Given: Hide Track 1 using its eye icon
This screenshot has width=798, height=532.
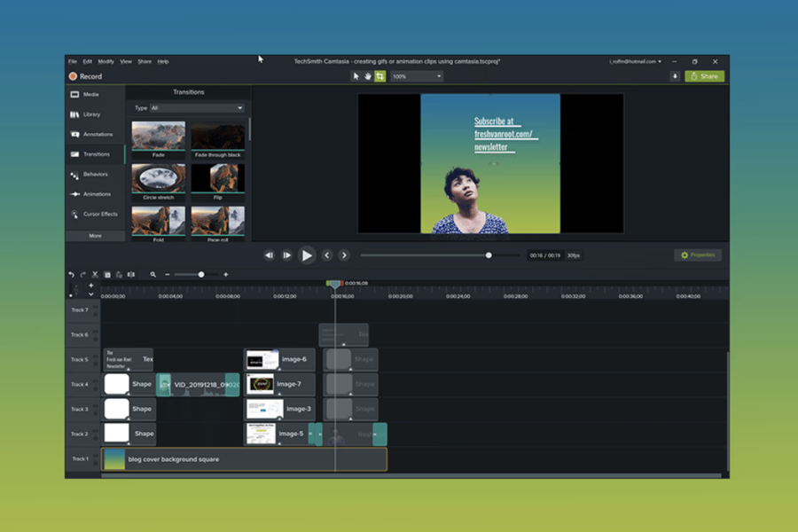Looking at the screenshot, I should tap(95, 456).
